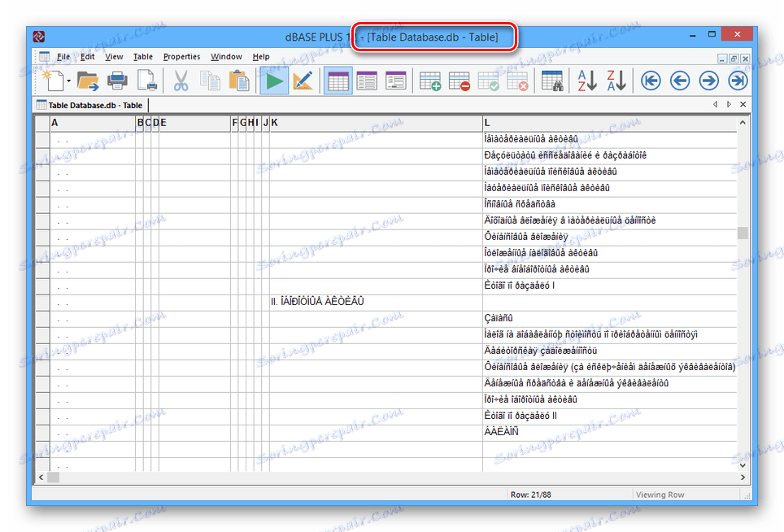Select the cell with text 'ÁÀËÀÍÑ'
784x532 pixels.
(609, 431)
